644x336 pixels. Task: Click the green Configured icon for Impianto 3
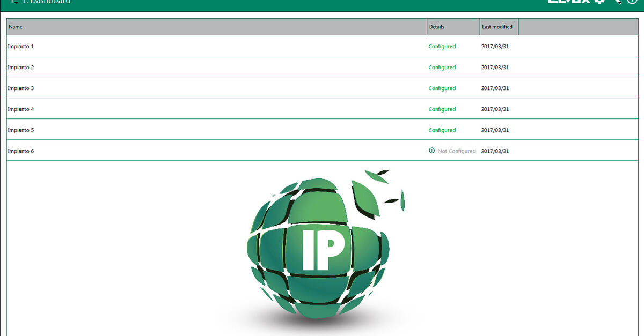coord(442,88)
